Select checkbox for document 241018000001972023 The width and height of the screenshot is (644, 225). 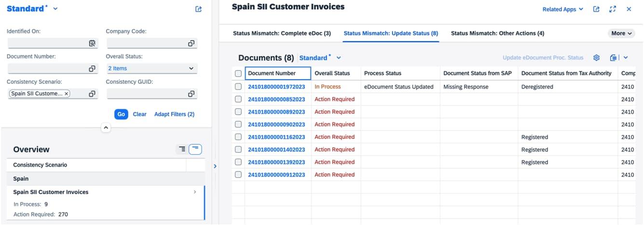click(238, 87)
